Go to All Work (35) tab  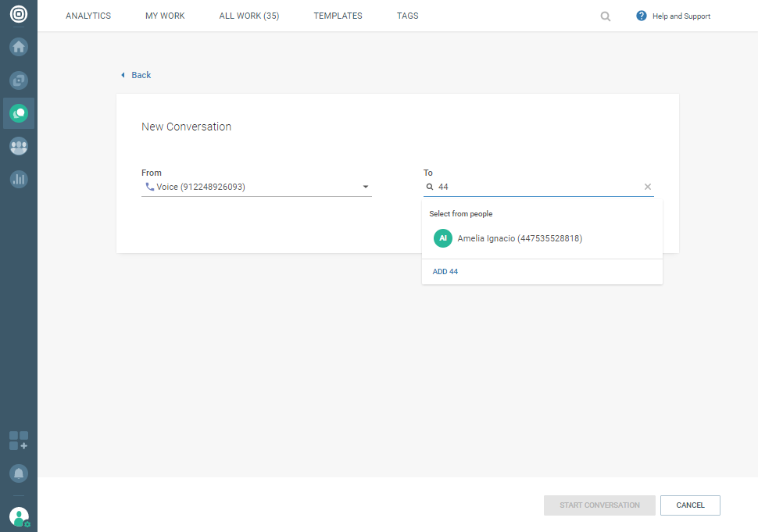pyautogui.click(x=249, y=16)
